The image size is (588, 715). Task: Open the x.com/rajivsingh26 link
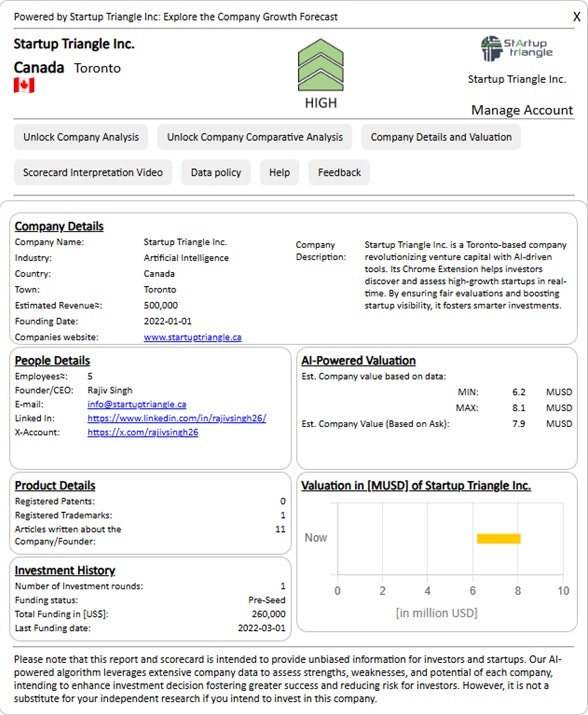(143, 432)
